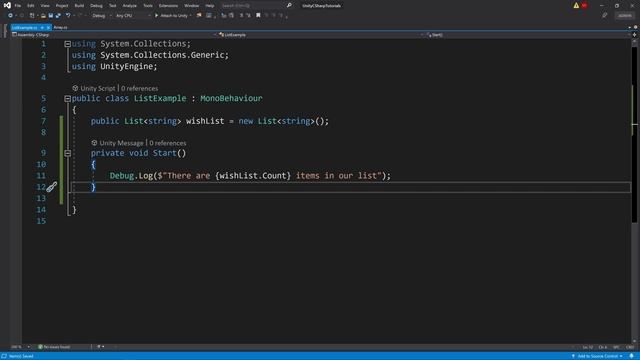
Task: Collapse the ListExample class block
Action: pyautogui.click(x=67, y=98)
